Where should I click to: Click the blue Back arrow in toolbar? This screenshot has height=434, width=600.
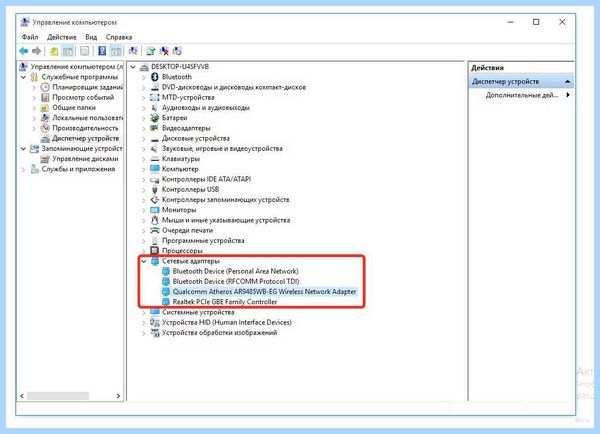click(x=23, y=51)
